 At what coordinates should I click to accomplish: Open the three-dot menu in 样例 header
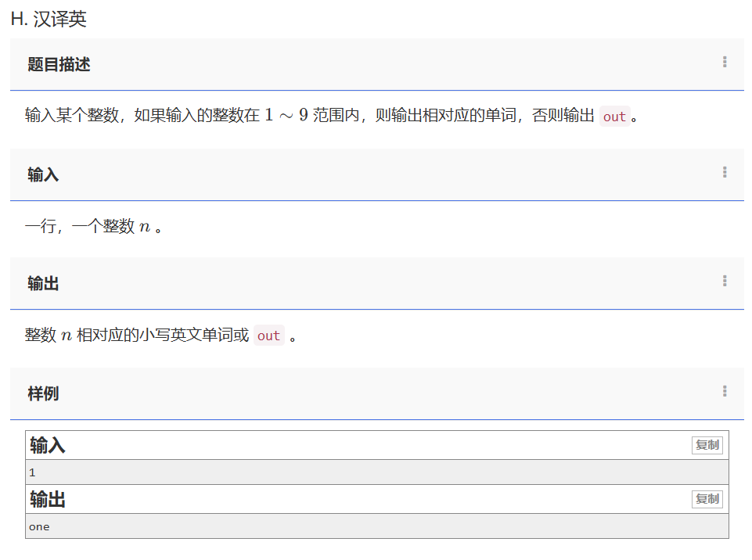725,392
